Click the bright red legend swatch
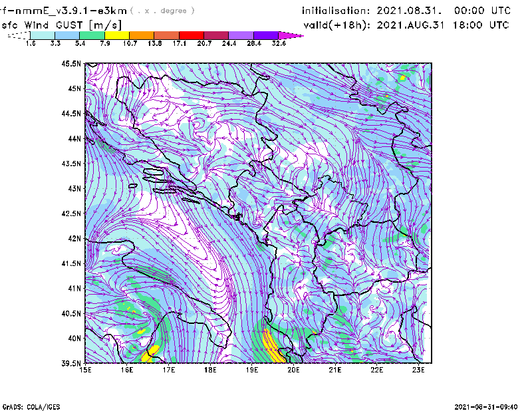 point(192,35)
